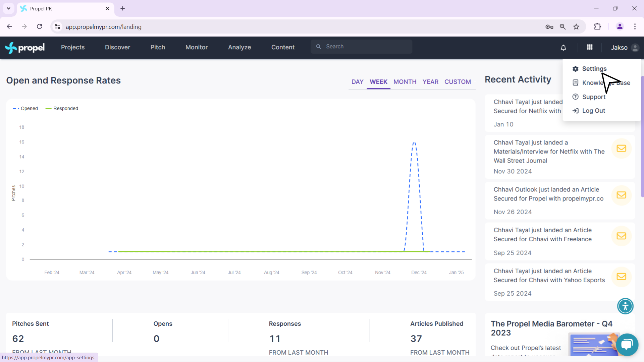
Task: Click the Responses value 11
Action: click(275, 339)
